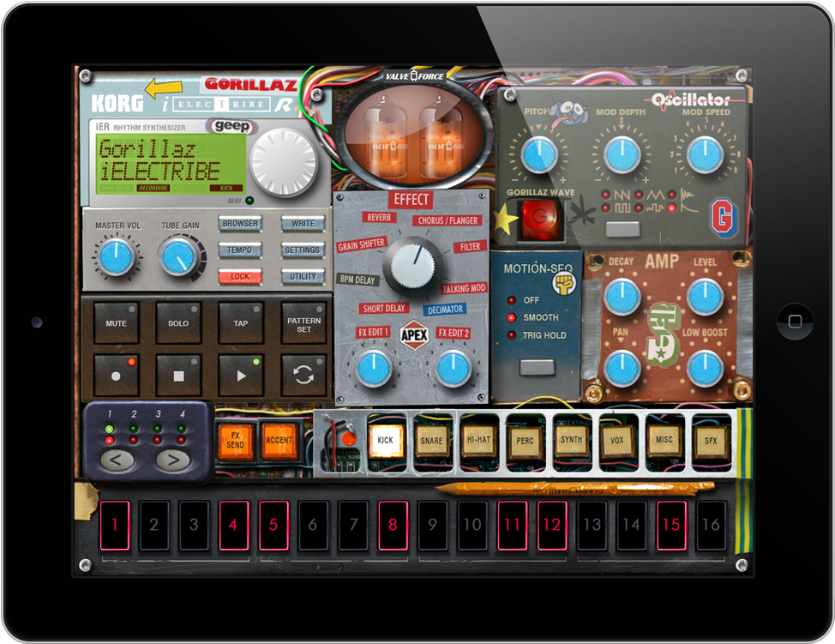Click the iPad home button
The height and width of the screenshot is (644, 835).
pyautogui.click(x=795, y=322)
